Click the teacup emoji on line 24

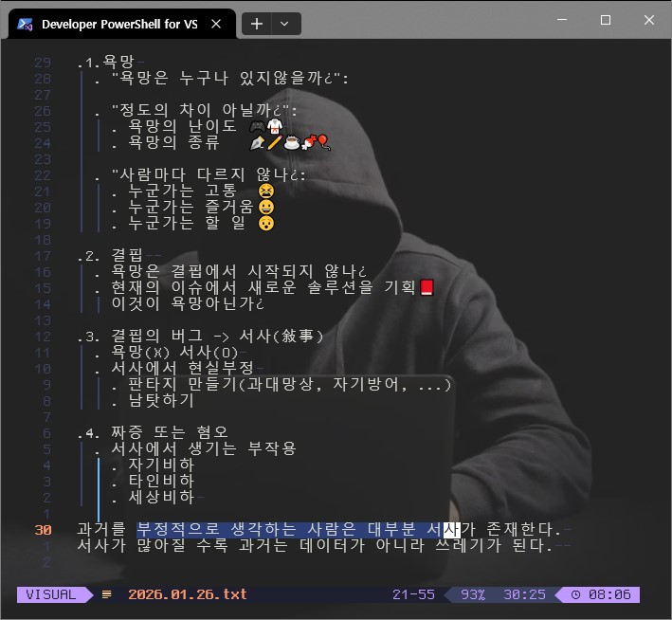tap(291, 143)
